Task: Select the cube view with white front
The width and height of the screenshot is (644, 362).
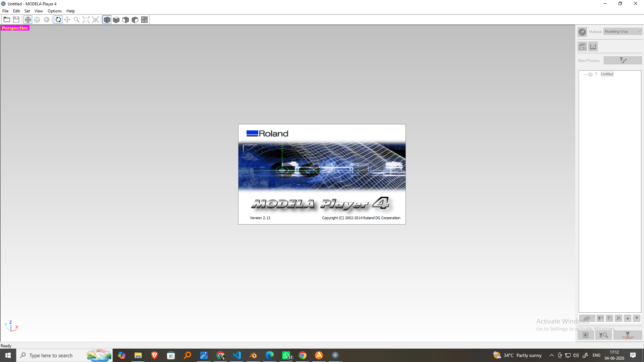Action: (x=126, y=20)
